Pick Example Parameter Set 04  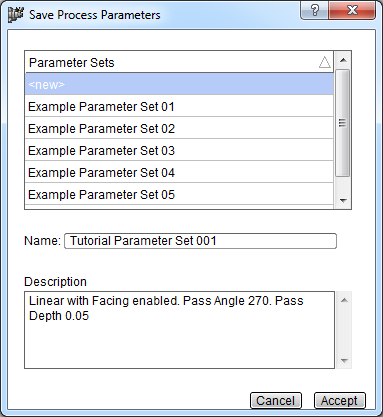pyautogui.click(x=179, y=173)
